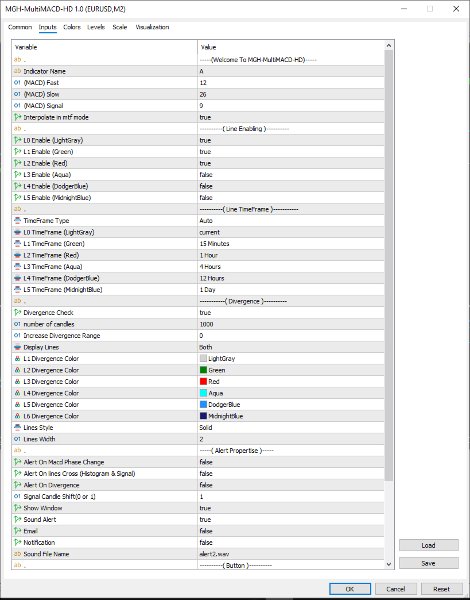This screenshot has width=470, height=600.
Task: Click the integer icon beside Increase Divergence Range
Action: 17,336
